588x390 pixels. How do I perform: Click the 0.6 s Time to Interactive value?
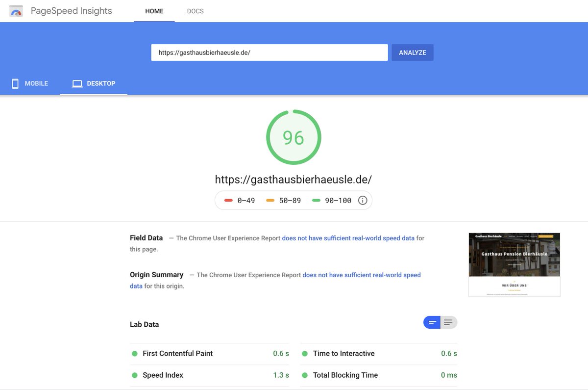[449, 353]
